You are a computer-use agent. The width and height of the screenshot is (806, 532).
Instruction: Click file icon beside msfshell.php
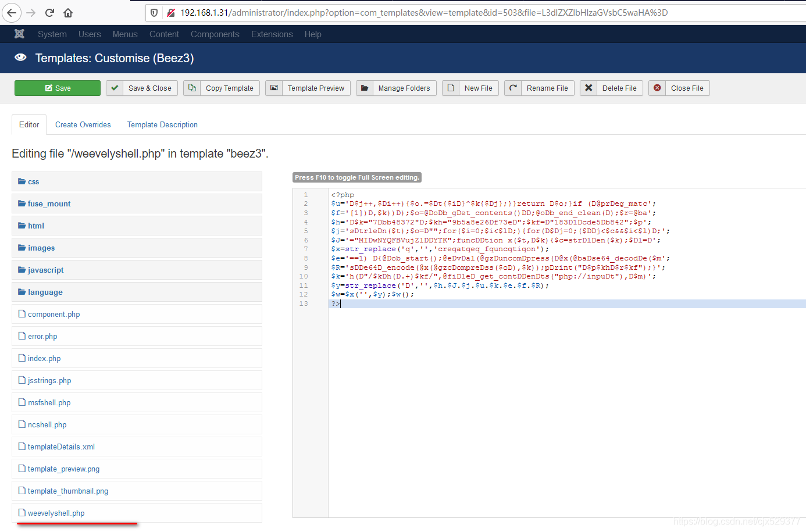pos(22,402)
